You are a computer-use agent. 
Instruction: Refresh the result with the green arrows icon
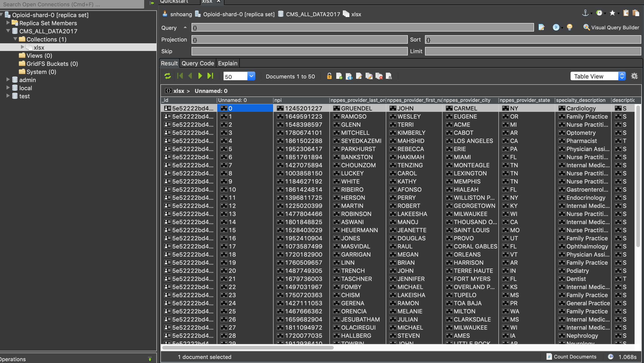point(167,76)
